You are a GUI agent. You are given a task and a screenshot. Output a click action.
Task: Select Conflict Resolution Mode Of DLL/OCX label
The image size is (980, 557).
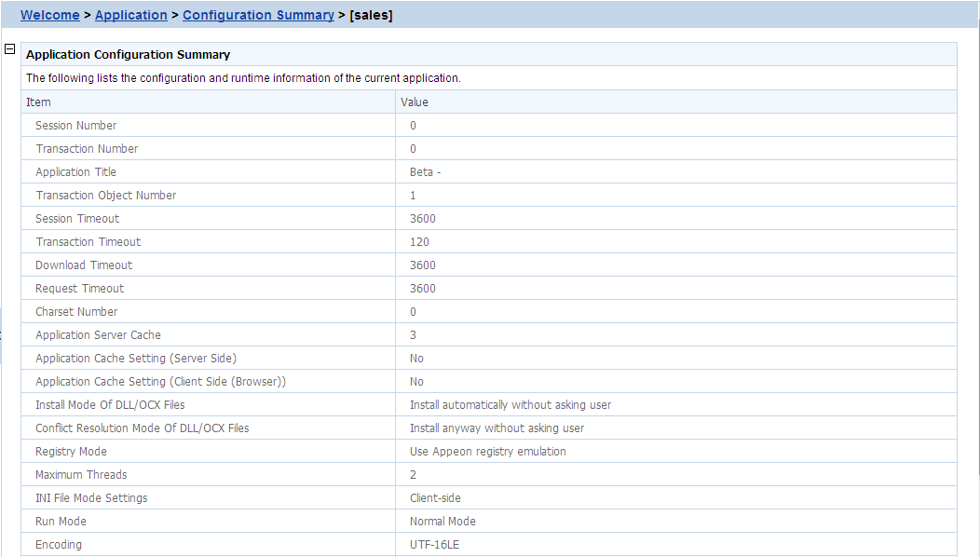(142, 428)
